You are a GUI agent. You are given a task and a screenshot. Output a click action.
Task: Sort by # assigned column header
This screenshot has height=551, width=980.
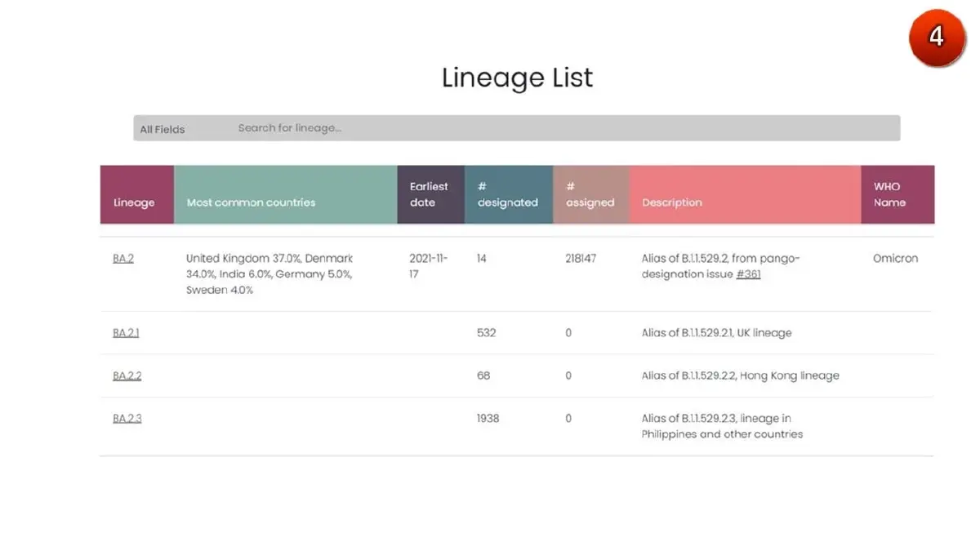(x=591, y=195)
